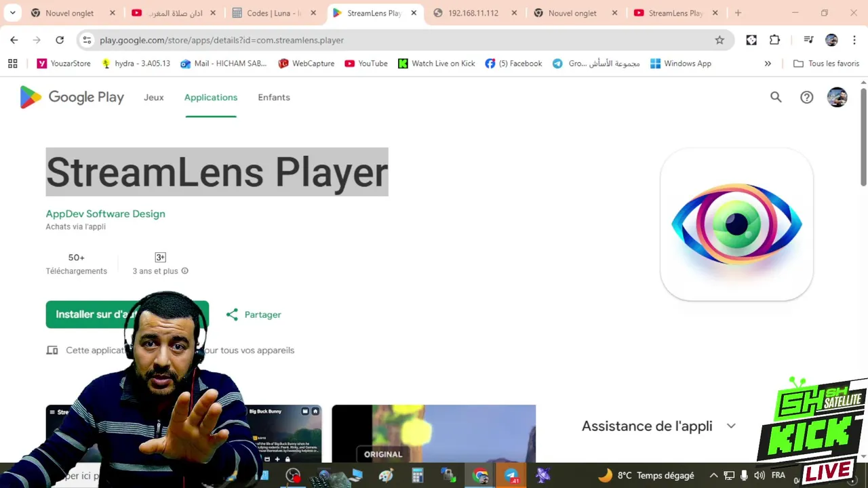Click the StreamLens Player title text
868x488 pixels.
pyautogui.click(x=217, y=172)
